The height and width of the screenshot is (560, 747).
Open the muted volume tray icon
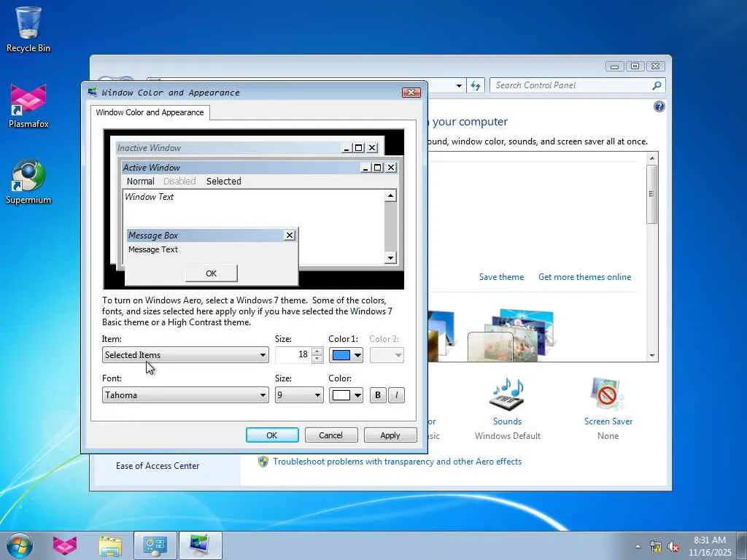coord(673,547)
